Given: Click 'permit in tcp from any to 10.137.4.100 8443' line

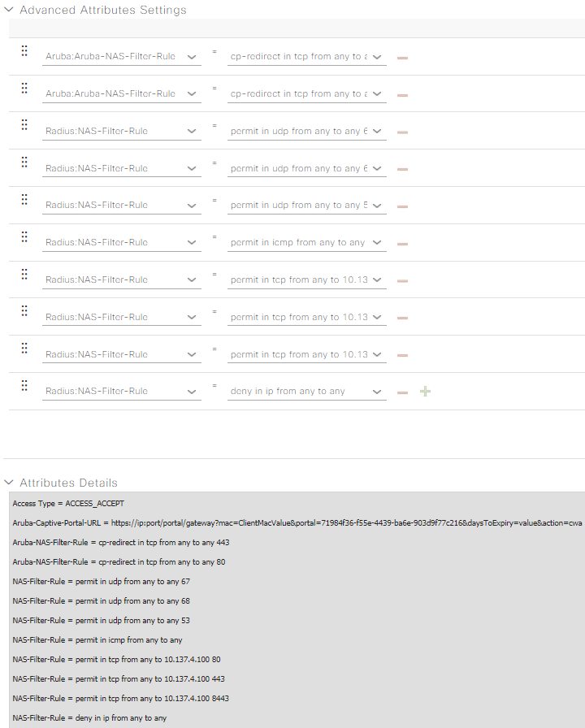Looking at the screenshot, I should [121, 698].
